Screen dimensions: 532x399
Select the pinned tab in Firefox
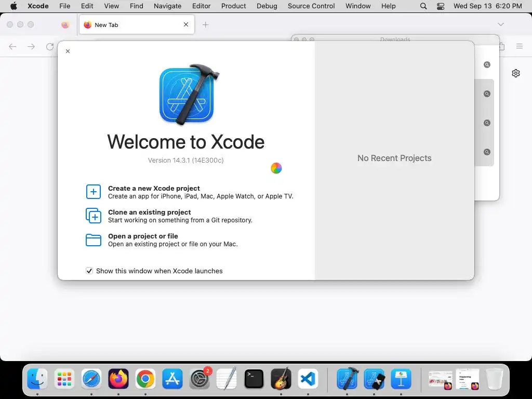tap(65, 25)
